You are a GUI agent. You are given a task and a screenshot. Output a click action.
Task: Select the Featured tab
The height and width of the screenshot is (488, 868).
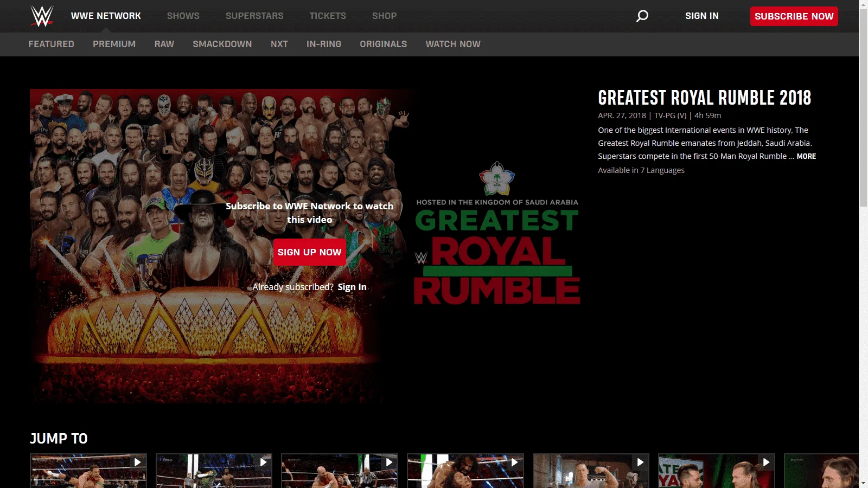pos(51,44)
